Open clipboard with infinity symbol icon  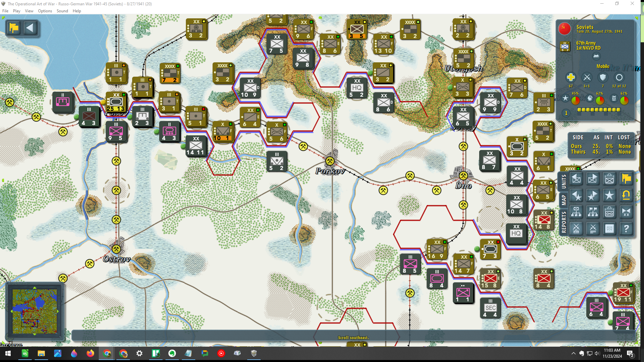coord(610,212)
